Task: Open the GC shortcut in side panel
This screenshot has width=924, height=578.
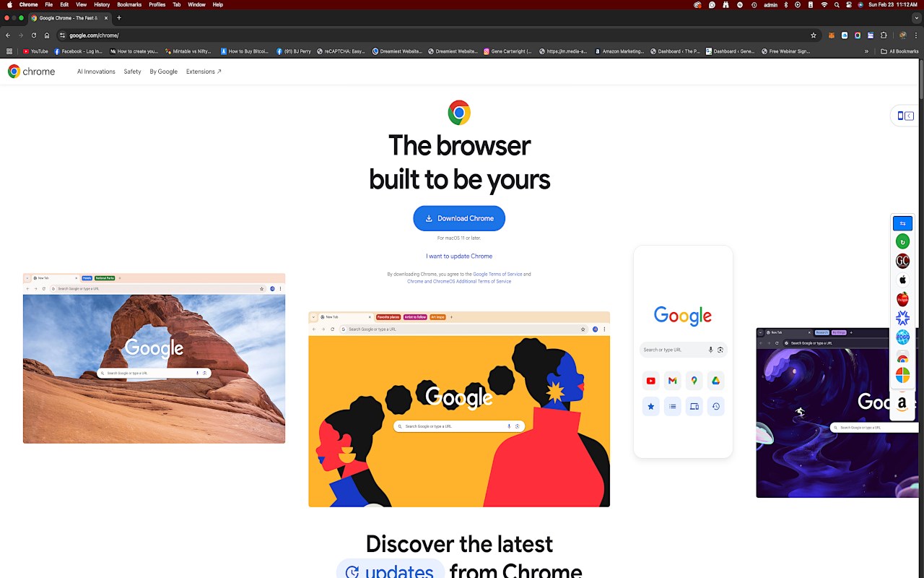Action: point(902,261)
